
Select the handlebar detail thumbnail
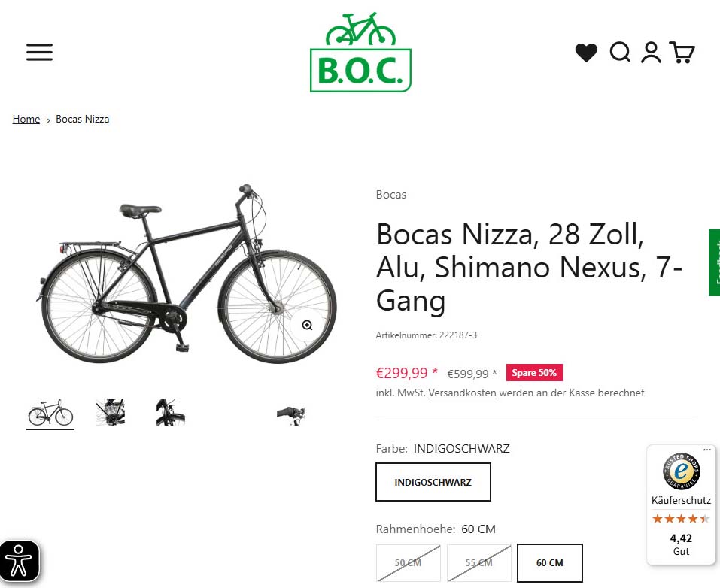pyautogui.click(x=291, y=412)
